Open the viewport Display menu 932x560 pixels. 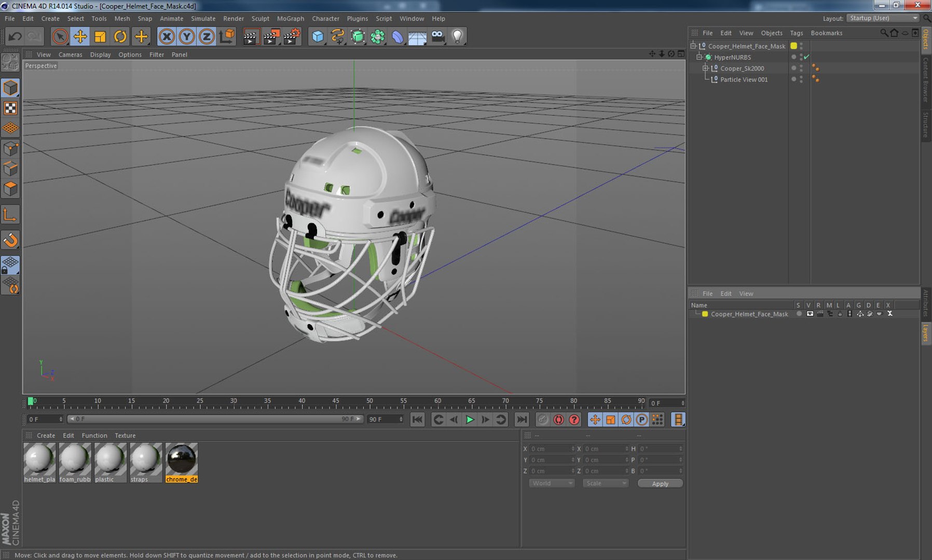click(x=100, y=54)
